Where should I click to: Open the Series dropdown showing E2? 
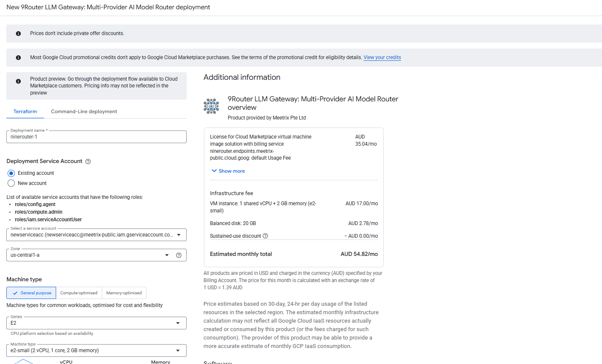[x=96, y=323]
